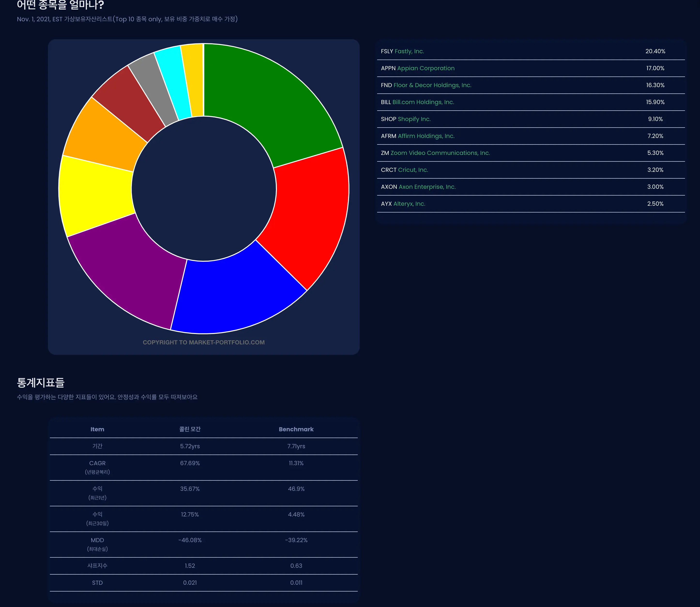This screenshot has width=700, height=607.
Task: Click the STD row label
Action: [x=97, y=583]
